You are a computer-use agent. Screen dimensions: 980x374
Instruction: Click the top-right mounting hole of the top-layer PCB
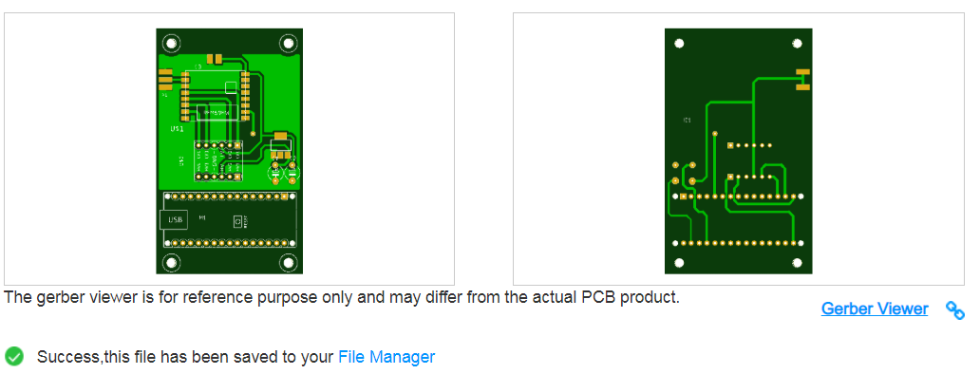(x=288, y=43)
